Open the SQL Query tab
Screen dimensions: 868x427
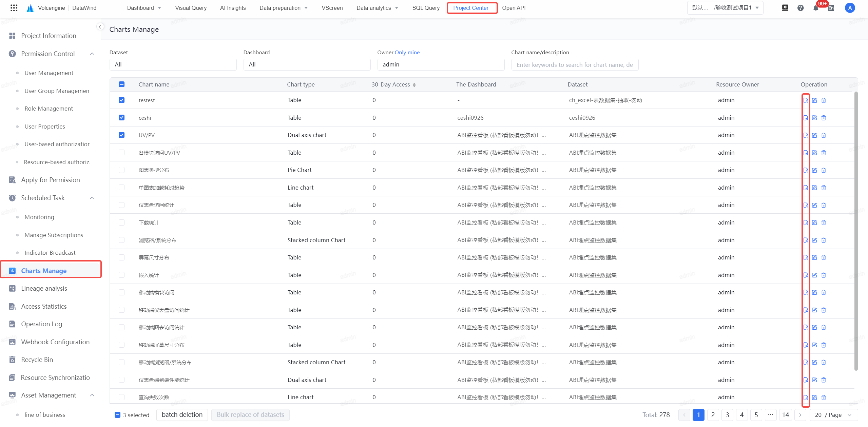(x=426, y=8)
